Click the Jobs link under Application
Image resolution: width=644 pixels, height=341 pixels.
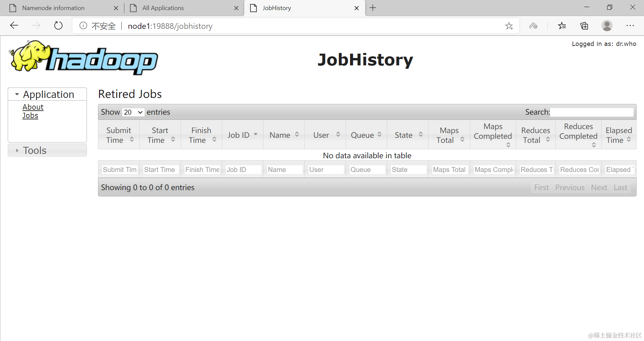pyautogui.click(x=30, y=115)
